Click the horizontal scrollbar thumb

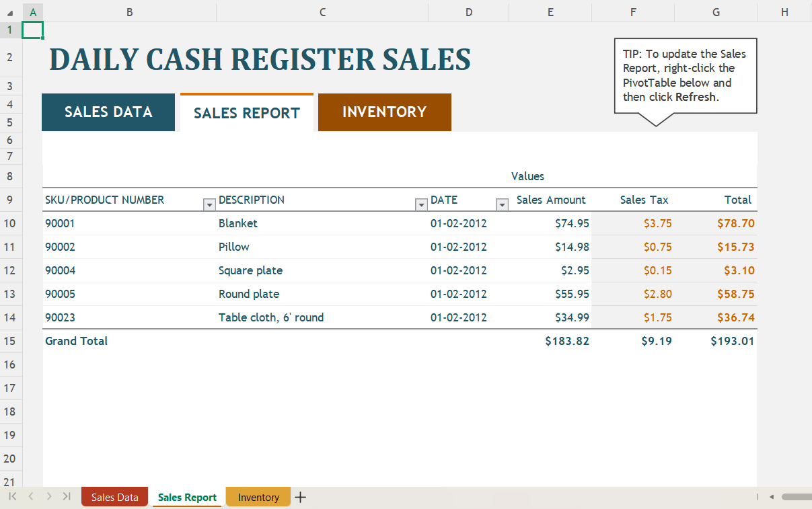click(x=797, y=497)
